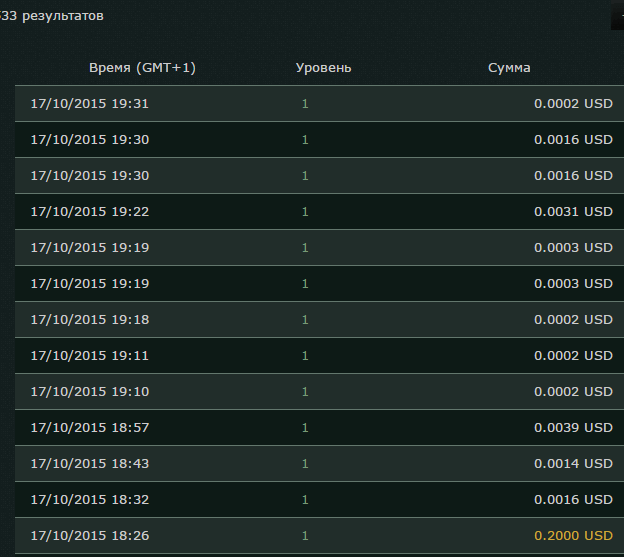This screenshot has height=557, width=624.
Task: Click the Уровень column header
Action: coord(323,68)
